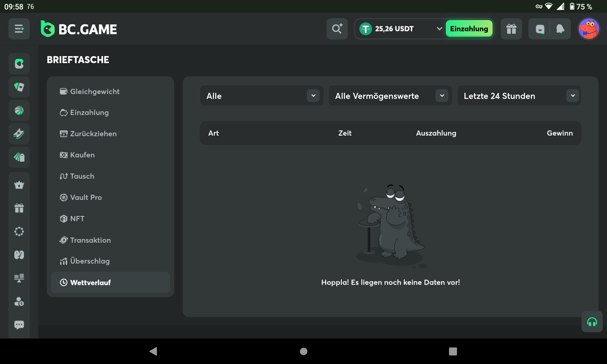Select Überschlag in wallet menu
The image size is (607, 364).
pos(110,261)
